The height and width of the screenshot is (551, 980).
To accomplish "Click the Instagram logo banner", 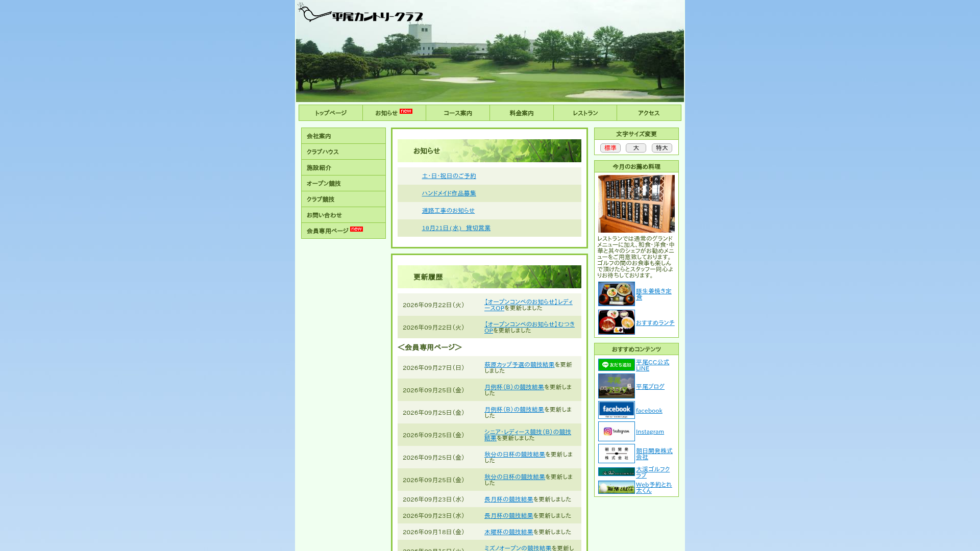I will (x=617, y=431).
